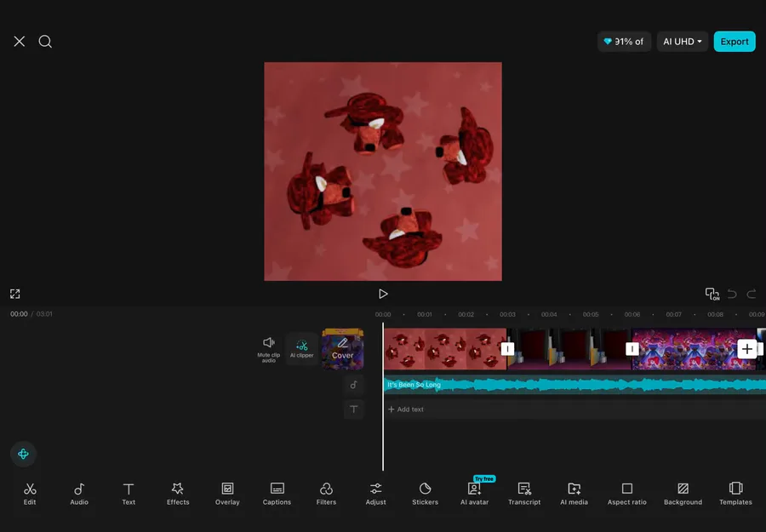Close the editor with the X icon
766x532 pixels.
(19, 42)
